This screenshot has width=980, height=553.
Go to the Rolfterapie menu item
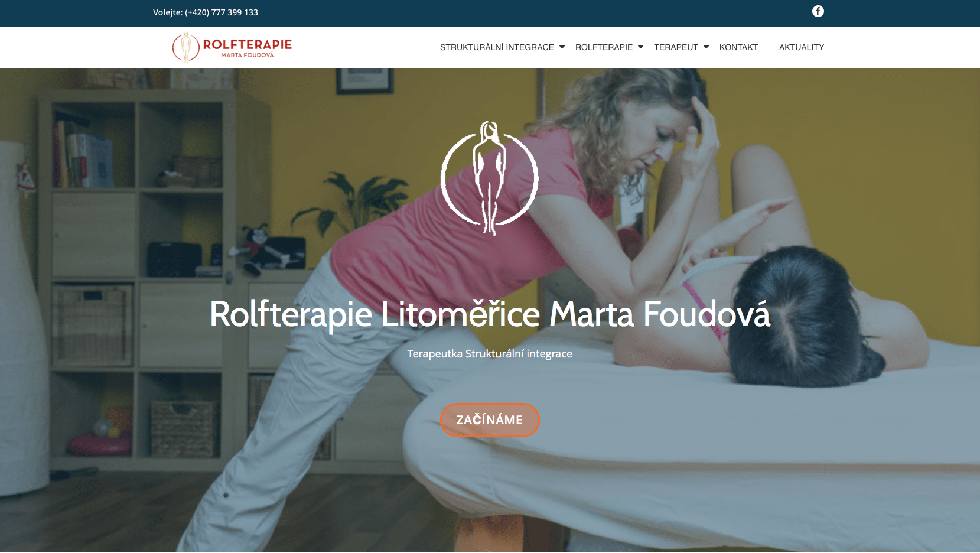pyautogui.click(x=604, y=47)
